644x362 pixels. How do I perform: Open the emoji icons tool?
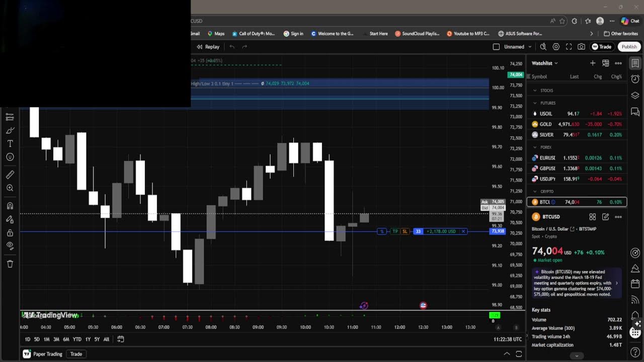10,157
